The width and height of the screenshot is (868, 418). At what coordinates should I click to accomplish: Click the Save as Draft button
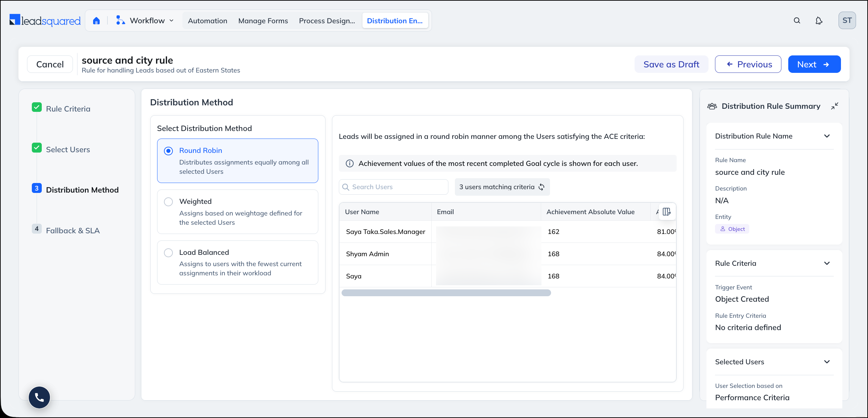point(671,64)
